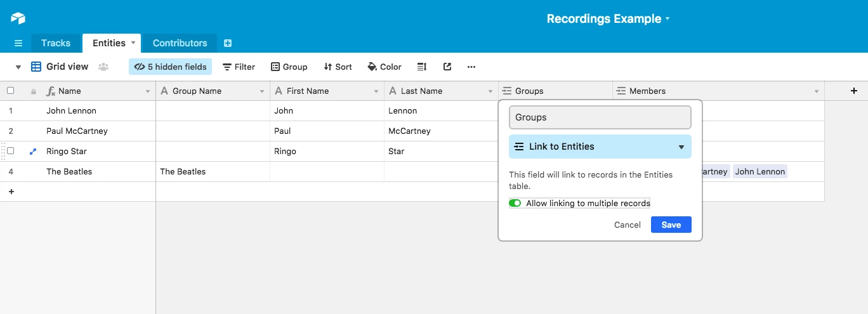Click the First Name cell 'John'

327,110
